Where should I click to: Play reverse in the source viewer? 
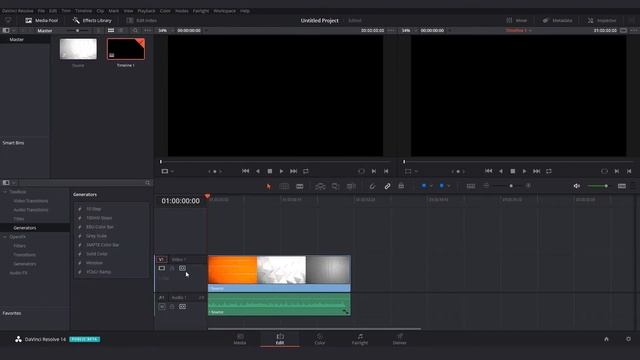pos(258,171)
